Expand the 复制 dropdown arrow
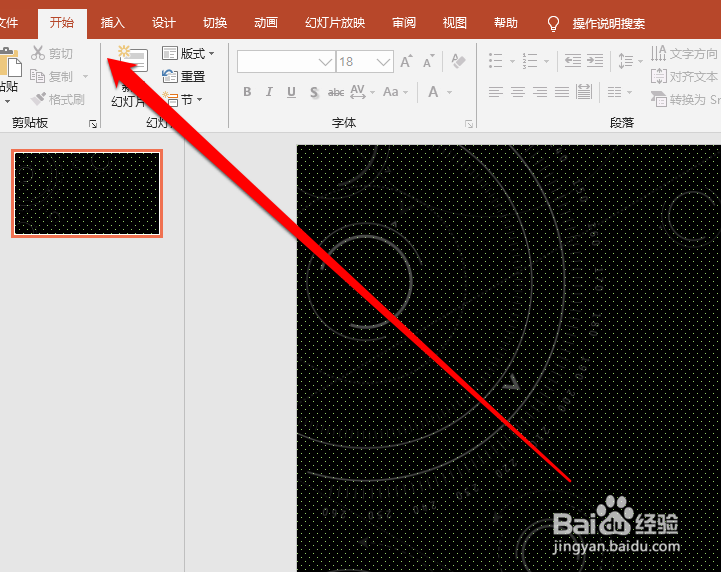The image size is (721, 572). click(85, 76)
